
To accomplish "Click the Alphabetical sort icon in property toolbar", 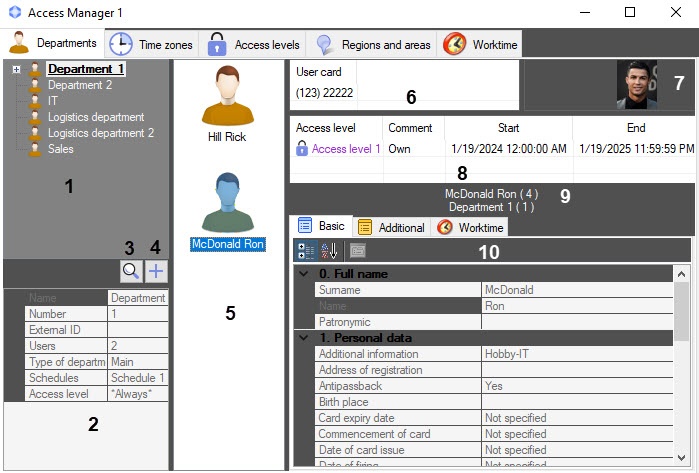I will click(329, 250).
